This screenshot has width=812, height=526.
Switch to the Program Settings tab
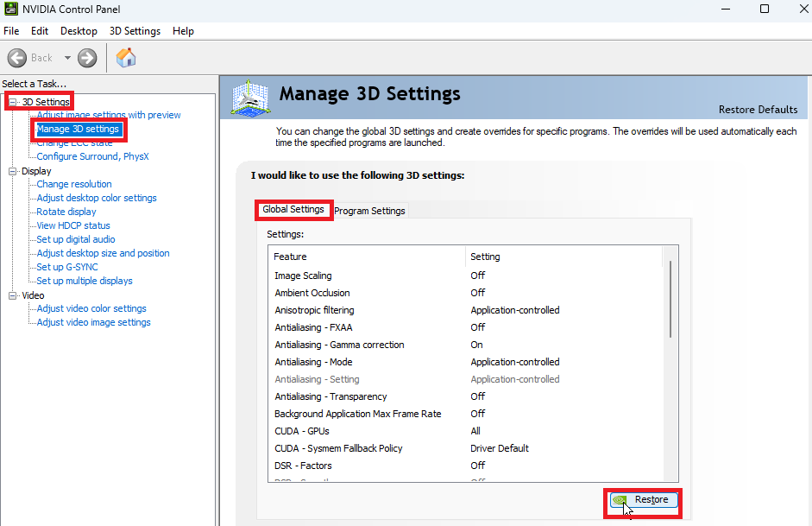coord(369,211)
